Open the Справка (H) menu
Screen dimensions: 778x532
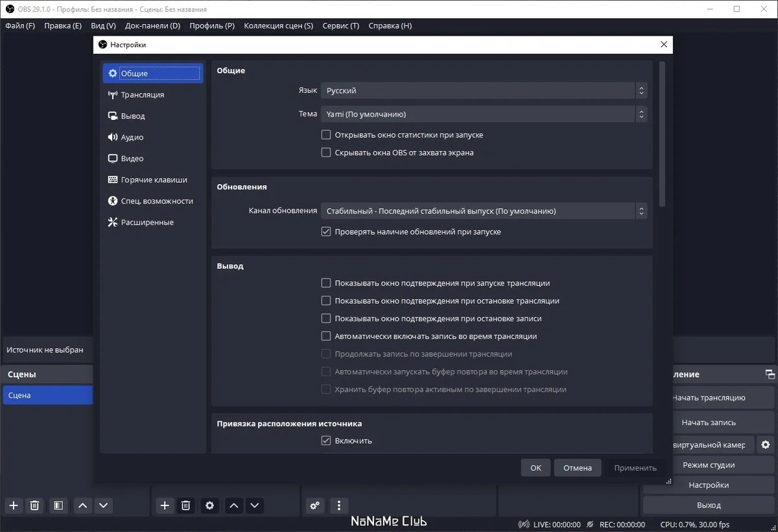click(390, 26)
